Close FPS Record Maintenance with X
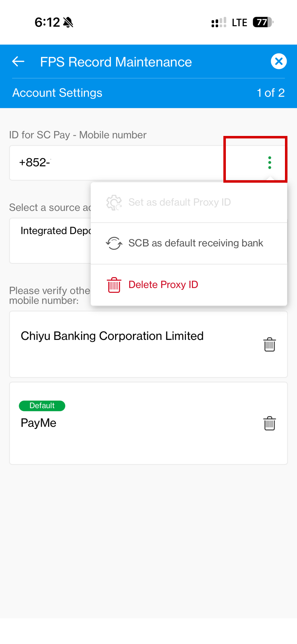This screenshot has width=297, height=644. click(279, 61)
